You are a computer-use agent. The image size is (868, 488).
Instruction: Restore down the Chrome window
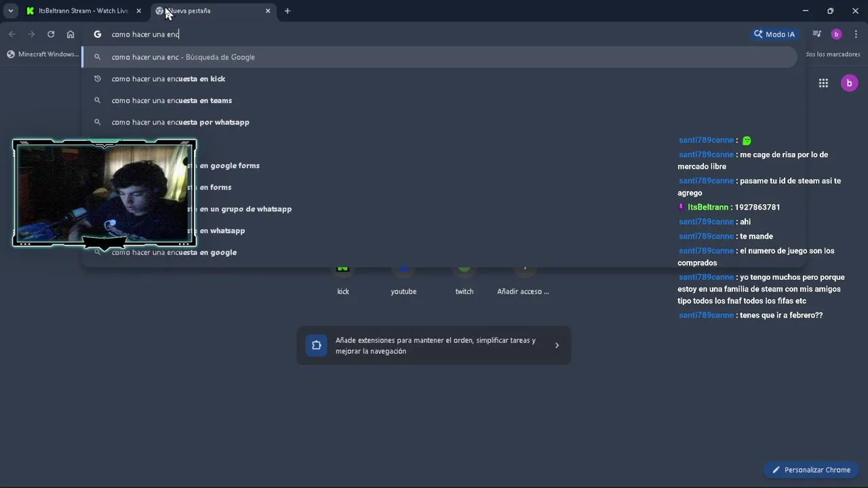[831, 11]
